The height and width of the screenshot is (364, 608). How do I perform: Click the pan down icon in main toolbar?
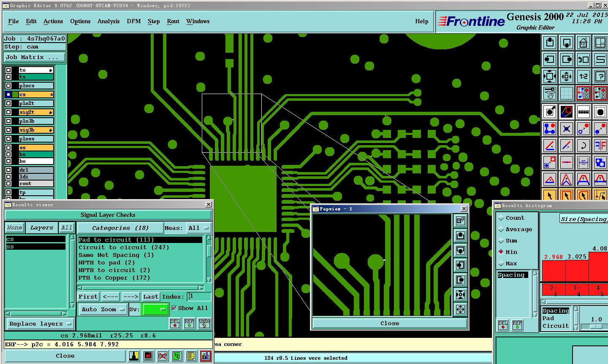567,43
